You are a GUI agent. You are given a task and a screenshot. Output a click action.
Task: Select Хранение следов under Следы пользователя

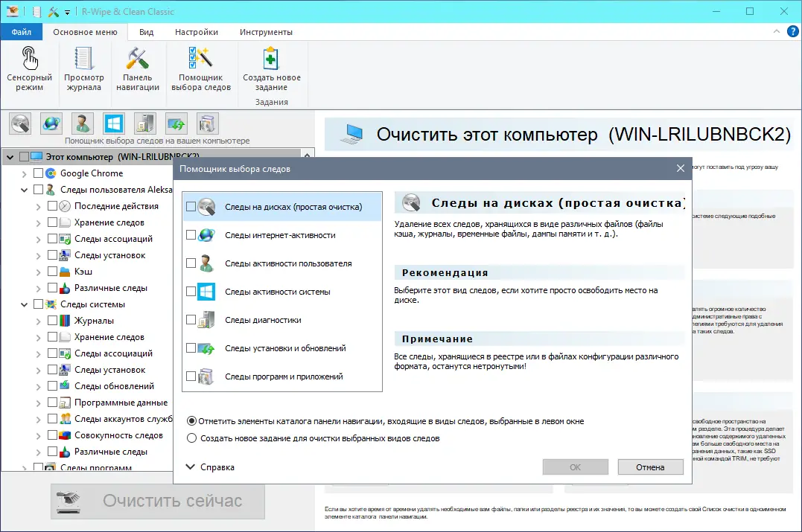click(x=109, y=222)
